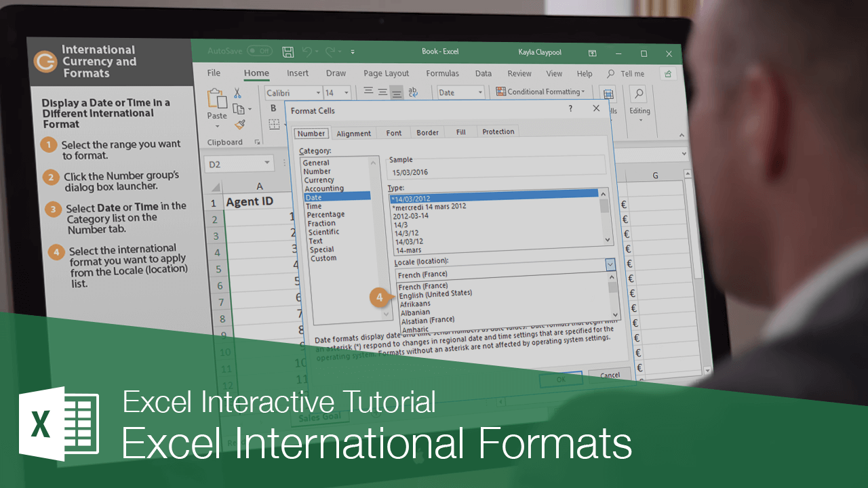This screenshot has height=488, width=868.
Task: Select the Currency category
Action: pyautogui.click(x=319, y=180)
